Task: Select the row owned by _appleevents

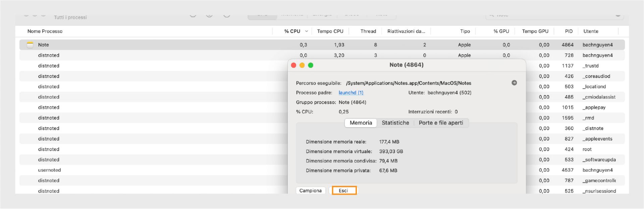Action: [322, 138]
